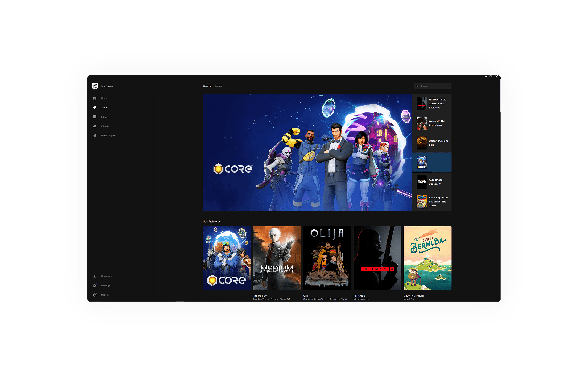Image resolution: width=588 pixels, height=377 pixels.
Task: Open the Settings gear icon
Action: [x=95, y=286]
